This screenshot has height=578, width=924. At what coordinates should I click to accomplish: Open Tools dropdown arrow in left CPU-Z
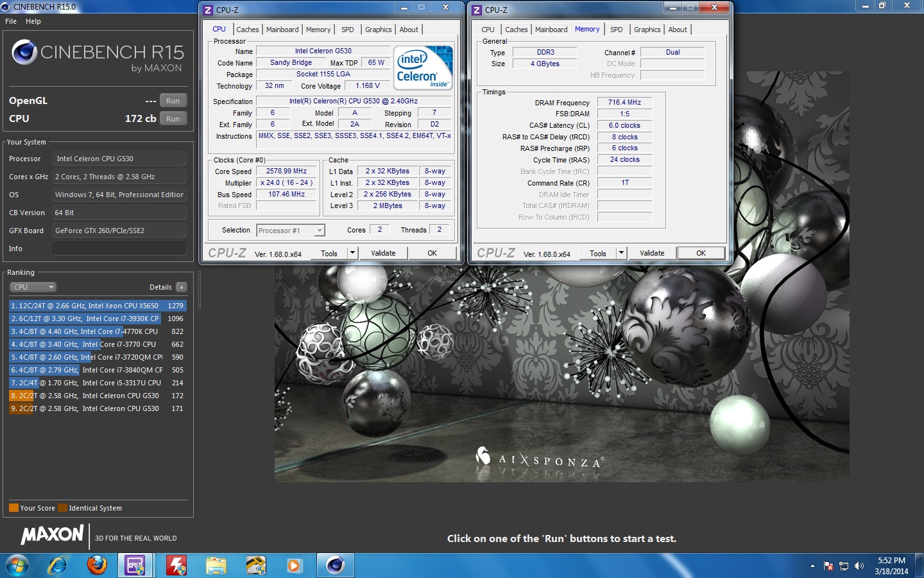pos(352,253)
